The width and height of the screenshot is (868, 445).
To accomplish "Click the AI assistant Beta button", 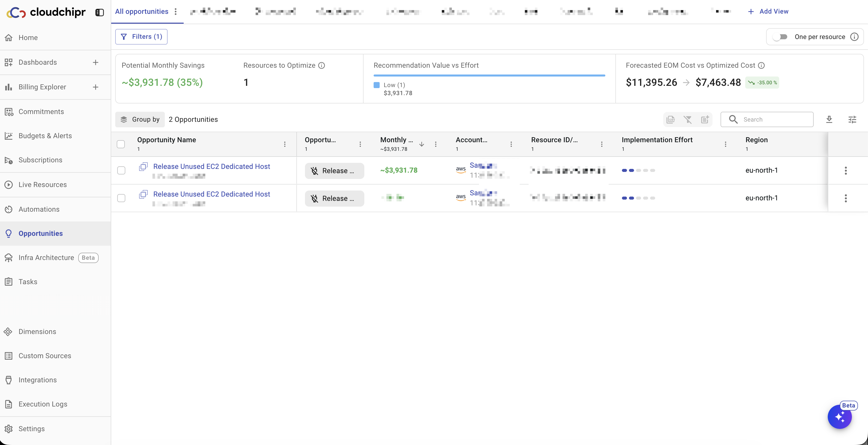I will [839, 417].
